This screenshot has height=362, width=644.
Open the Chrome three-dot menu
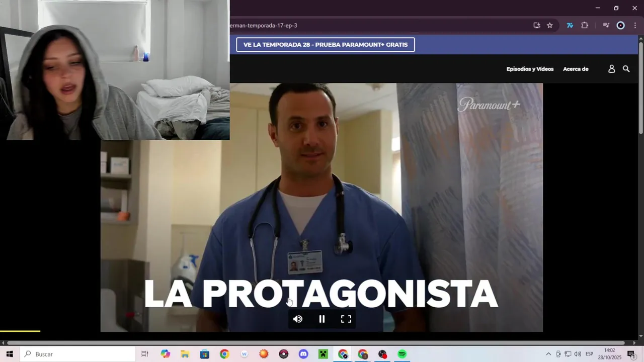pos(635,25)
